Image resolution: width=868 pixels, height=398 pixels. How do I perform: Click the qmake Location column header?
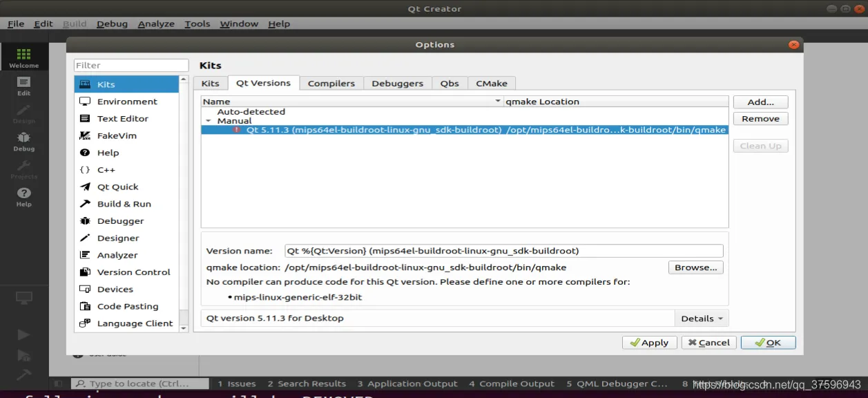tap(616, 102)
